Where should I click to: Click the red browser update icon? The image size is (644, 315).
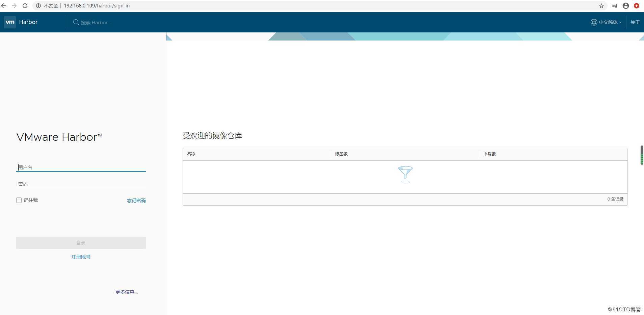[x=637, y=6]
